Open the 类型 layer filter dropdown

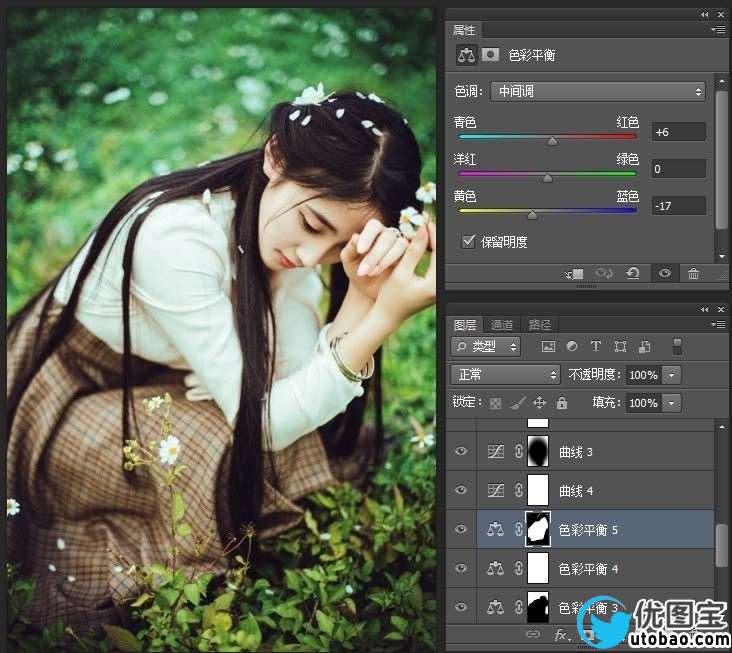[x=486, y=346]
